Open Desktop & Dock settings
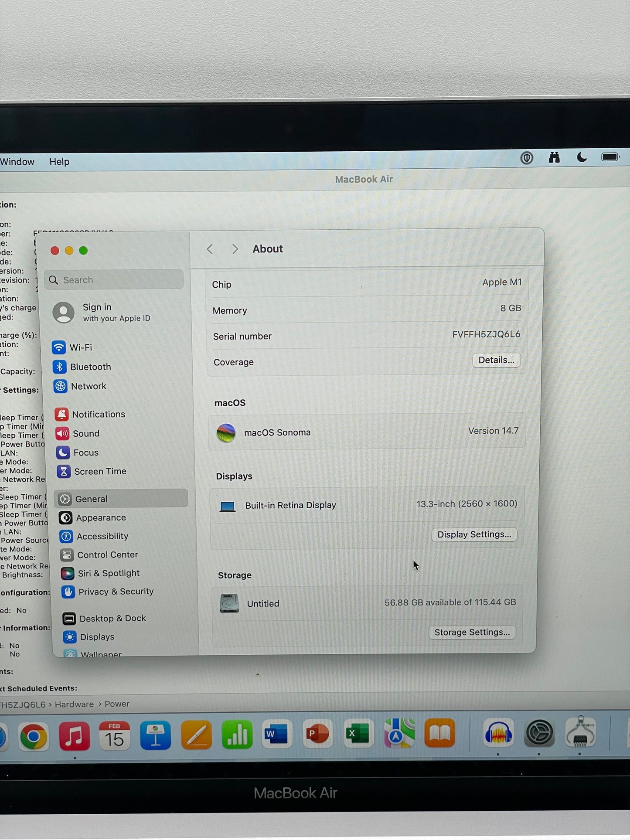Viewport: 630px width, 840px height. pyautogui.click(x=104, y=619)
